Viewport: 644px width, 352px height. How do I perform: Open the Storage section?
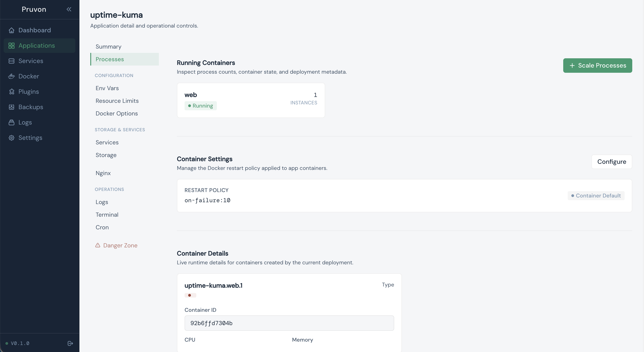point(125,155)
